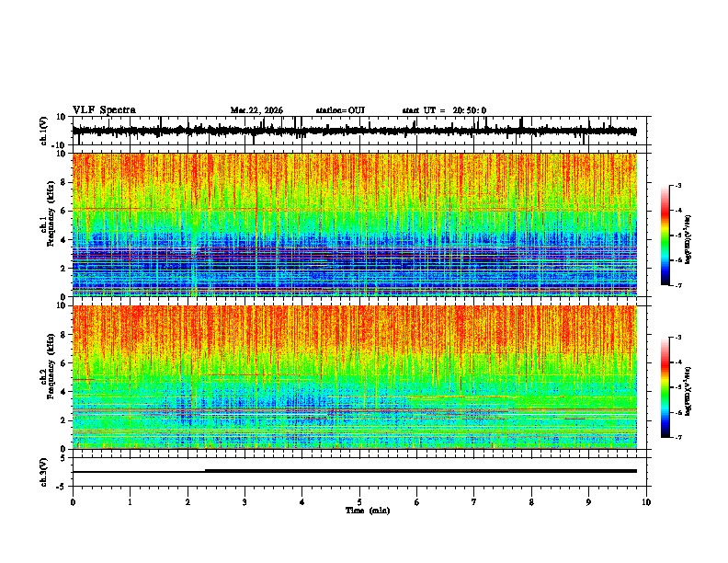728x563 pixels.
Task: Click tick "4" on the Time axis
Action: coord(301,501)
